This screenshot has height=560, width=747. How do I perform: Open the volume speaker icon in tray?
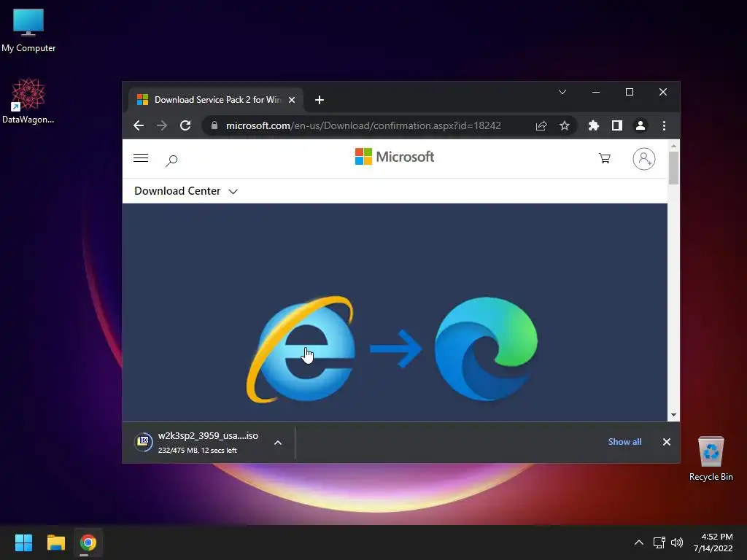(x=677, y=542)
